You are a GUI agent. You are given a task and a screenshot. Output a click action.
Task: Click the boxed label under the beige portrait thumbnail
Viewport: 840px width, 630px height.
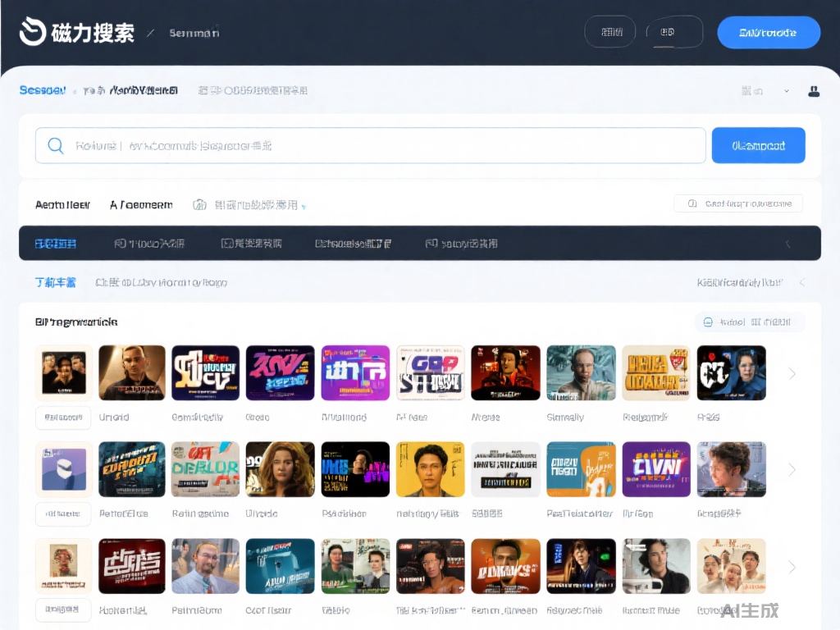click(x=64, y=609)
